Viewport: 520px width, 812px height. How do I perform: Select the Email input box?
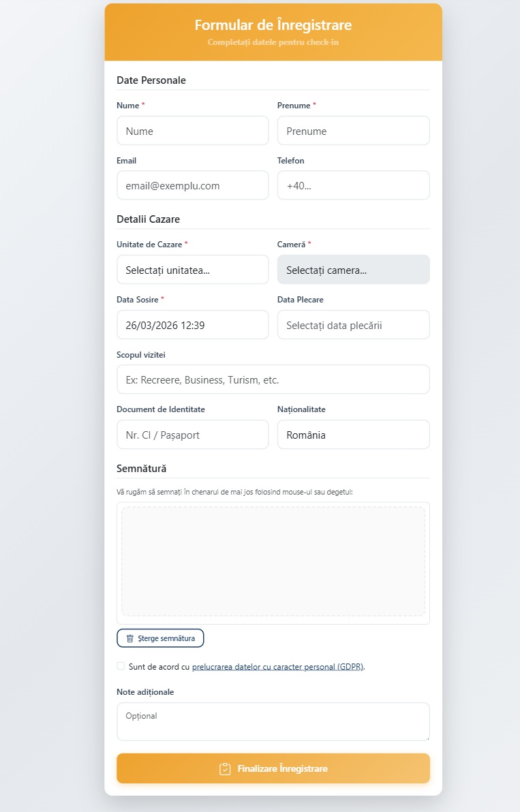click(x=193, y=185)
